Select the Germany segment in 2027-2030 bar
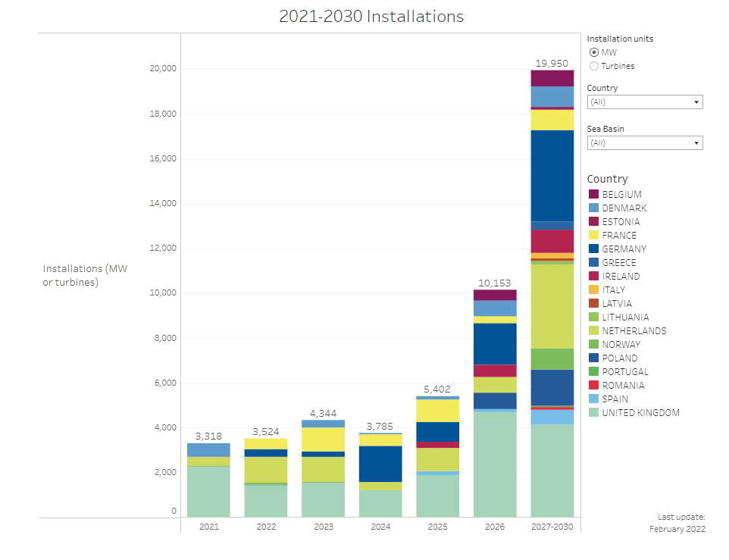729x560 pixels. (x=552, y=175)
